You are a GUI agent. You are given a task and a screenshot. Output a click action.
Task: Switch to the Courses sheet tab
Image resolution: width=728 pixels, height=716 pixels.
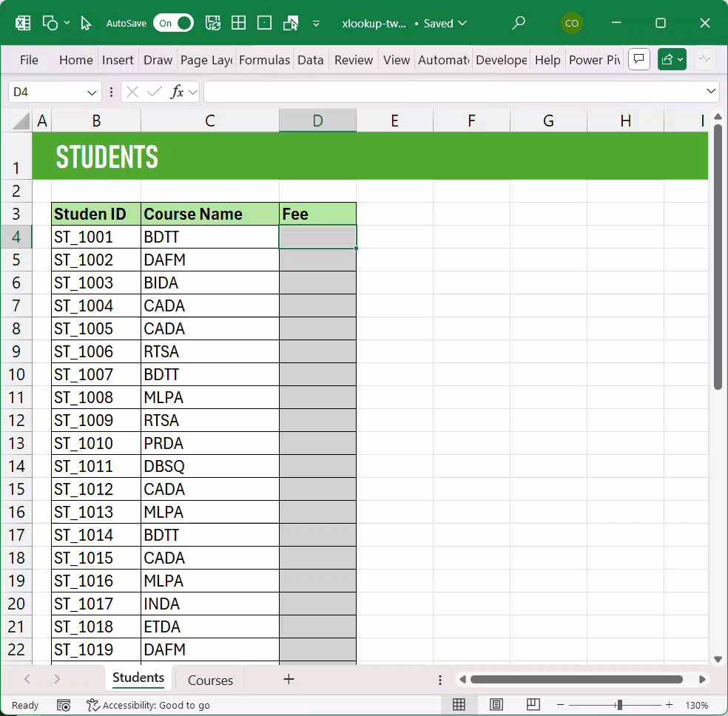point(210,680)
